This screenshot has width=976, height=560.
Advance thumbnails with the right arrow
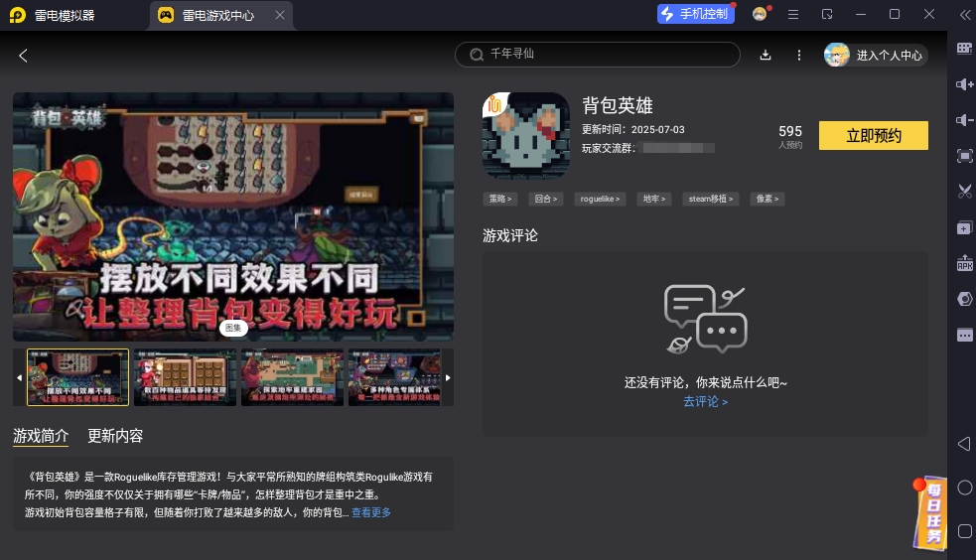click(x=448, y=377)
